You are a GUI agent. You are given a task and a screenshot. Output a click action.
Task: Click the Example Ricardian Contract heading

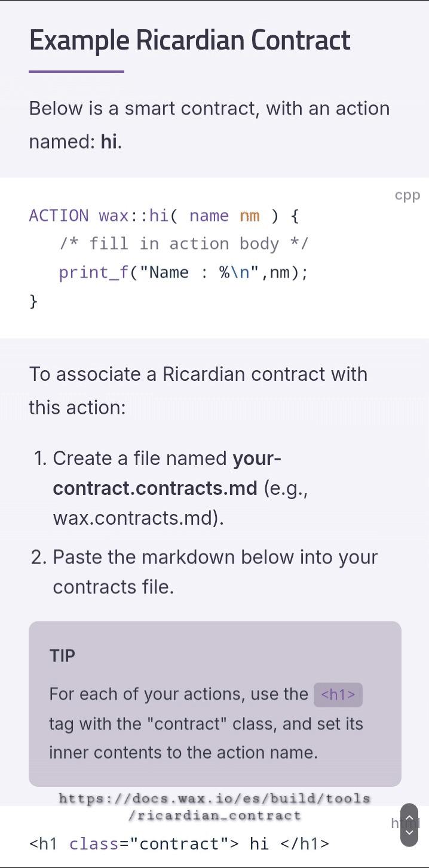point(189,40)
